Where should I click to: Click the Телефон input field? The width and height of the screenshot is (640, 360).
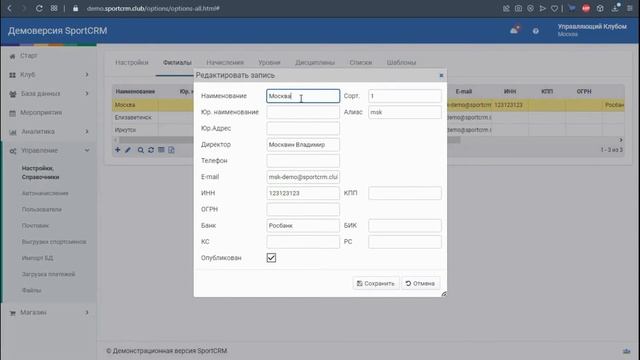click(x=303, y=161)
